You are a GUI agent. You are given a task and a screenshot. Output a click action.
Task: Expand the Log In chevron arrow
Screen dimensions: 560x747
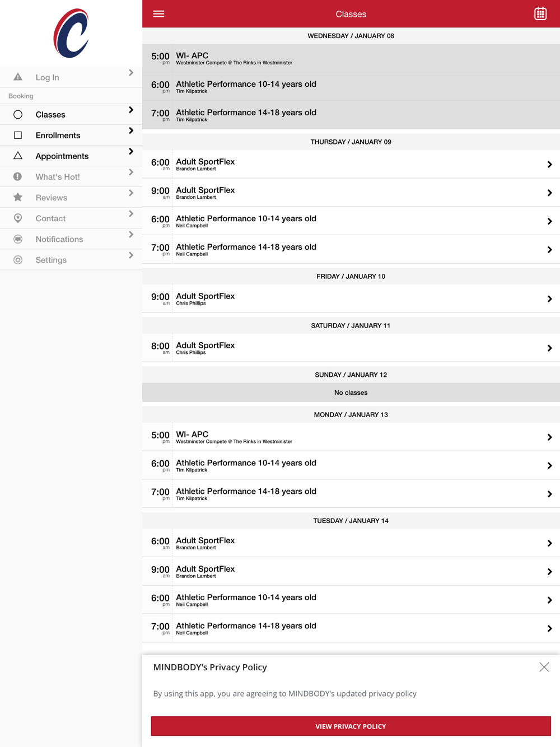tap(131, 73)
